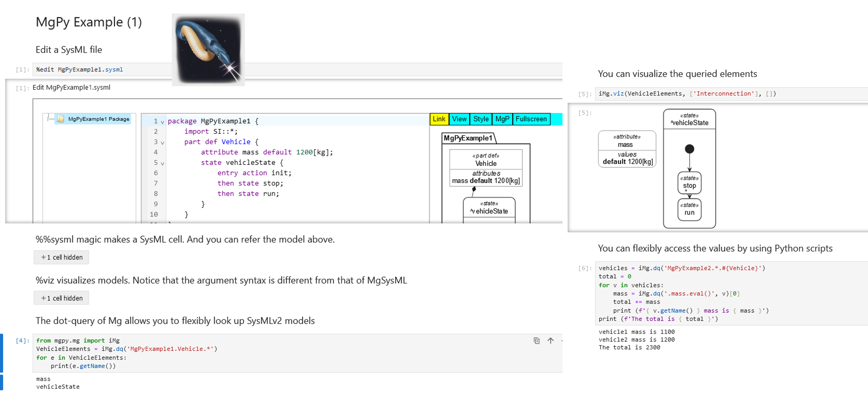This screenshot has height=394, width=868.
Task: Click the MgP button
Action: coord(502,119)
